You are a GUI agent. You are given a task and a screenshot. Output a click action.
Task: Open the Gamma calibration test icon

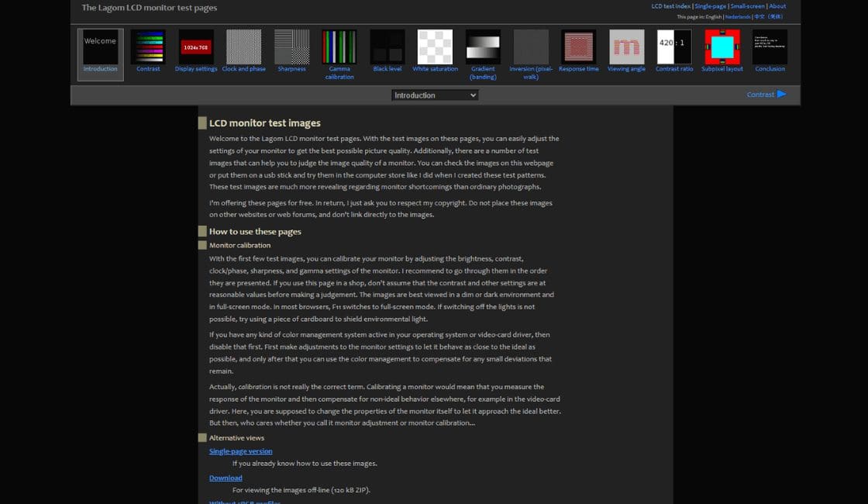coord(339,47)
